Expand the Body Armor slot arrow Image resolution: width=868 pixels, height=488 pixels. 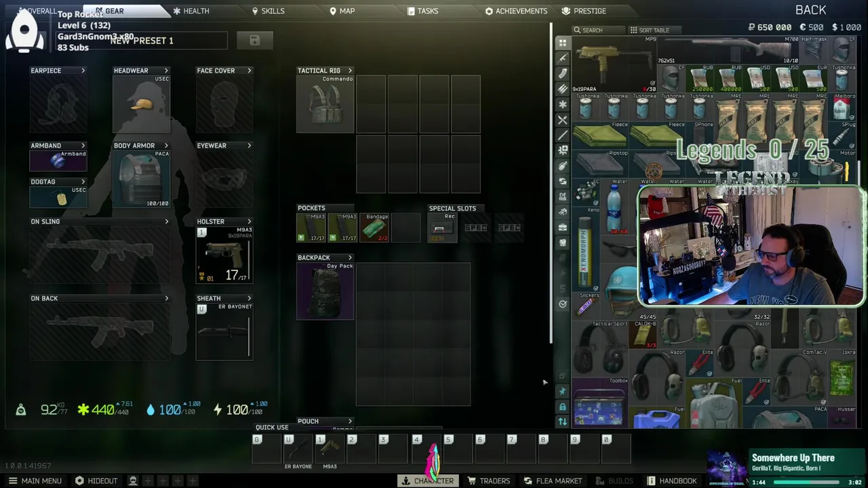(x=165, y=146)
